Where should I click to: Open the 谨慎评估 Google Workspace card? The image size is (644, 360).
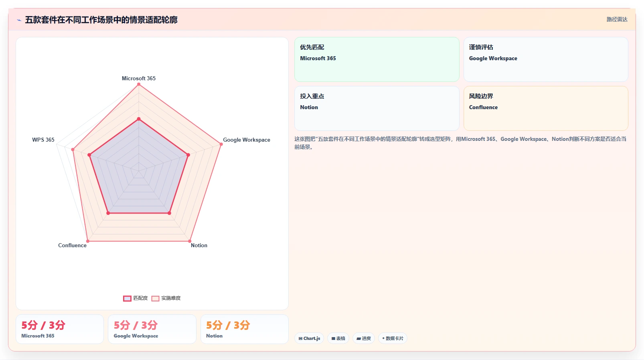(546, 59)
